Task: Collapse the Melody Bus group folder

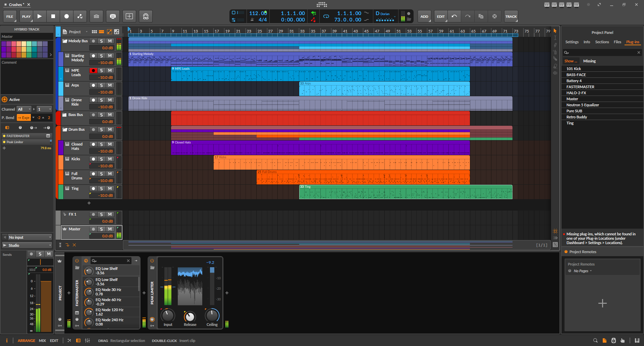Action: coord(65,41)
